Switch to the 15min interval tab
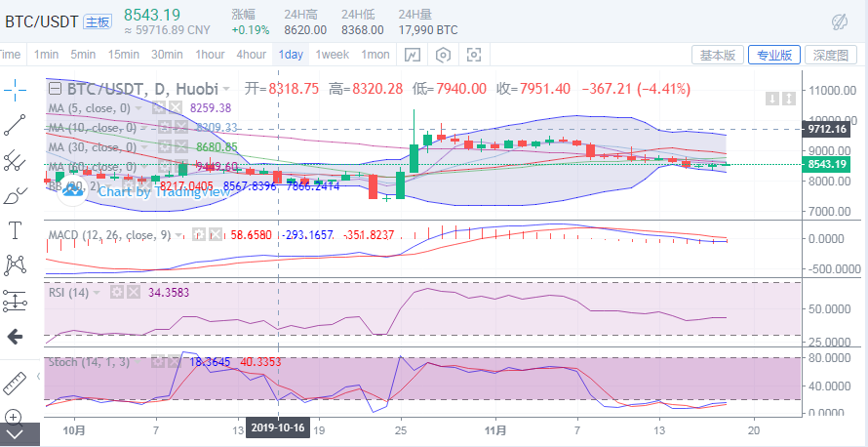The image size is (868, 447). tap(124, 55)
